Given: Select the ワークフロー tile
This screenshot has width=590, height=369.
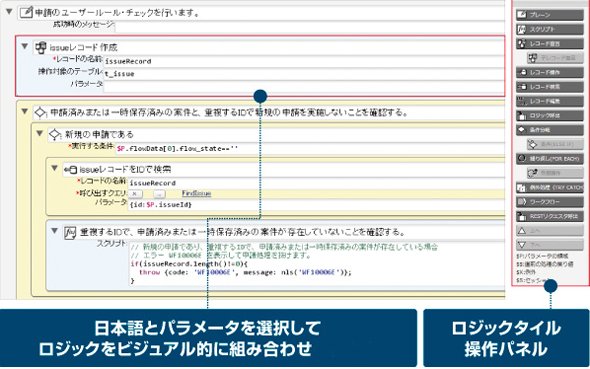Looking at the screenshot, I should click(x=550, y=202).
